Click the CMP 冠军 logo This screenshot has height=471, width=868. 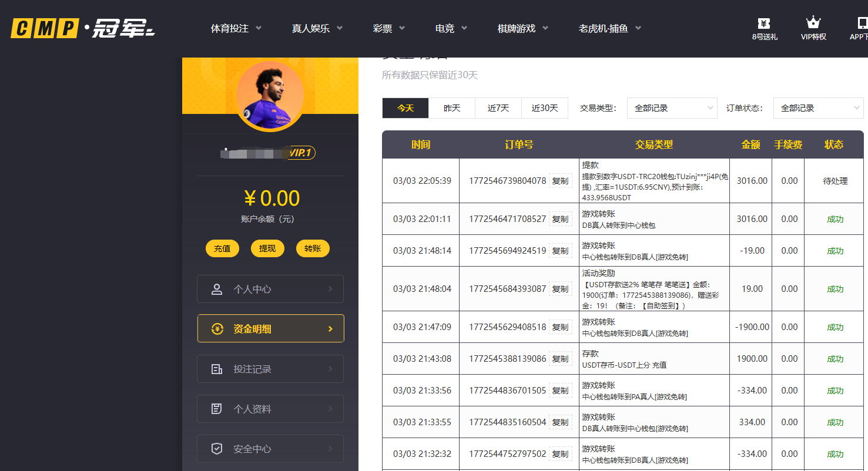pos(82,28)
